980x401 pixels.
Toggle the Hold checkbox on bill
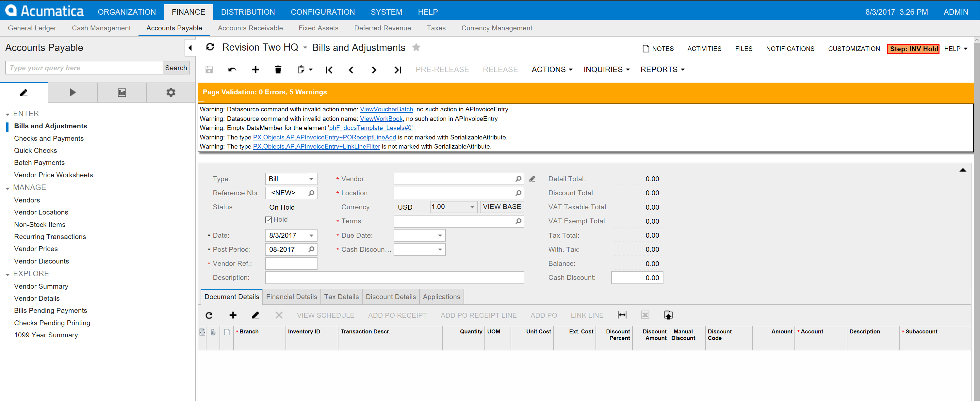269,219
